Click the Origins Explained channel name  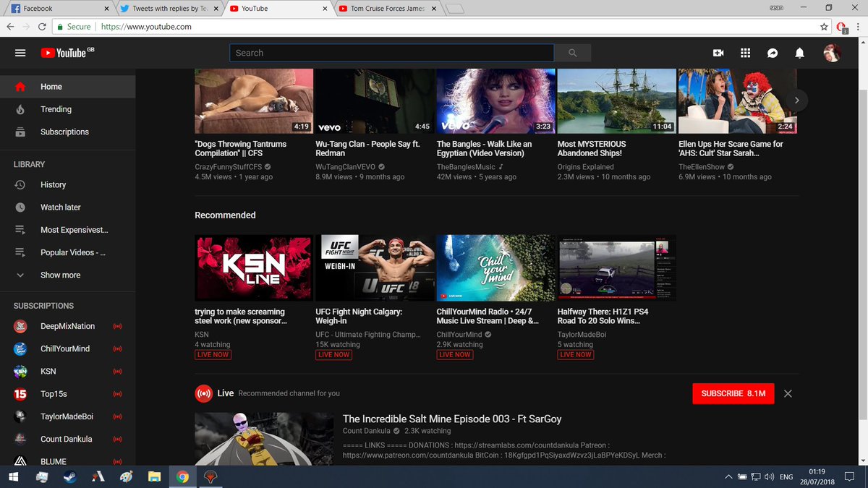[x=586, y=167]
